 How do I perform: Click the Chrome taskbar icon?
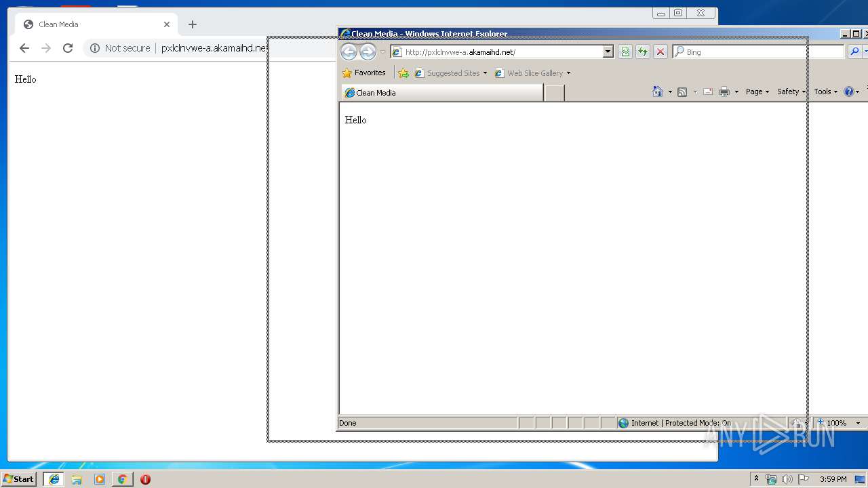pyautogui.click(x=122, y=479)
